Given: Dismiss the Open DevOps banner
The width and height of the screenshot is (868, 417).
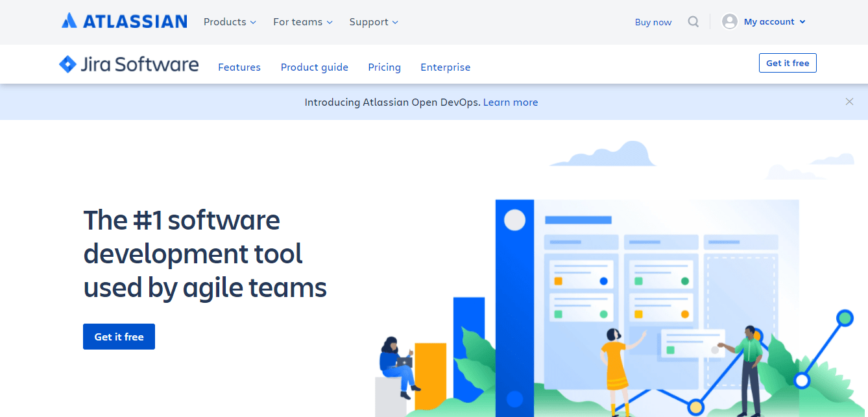Looking at the screenshot, I should pyautogui.click(x=849, y=101).
